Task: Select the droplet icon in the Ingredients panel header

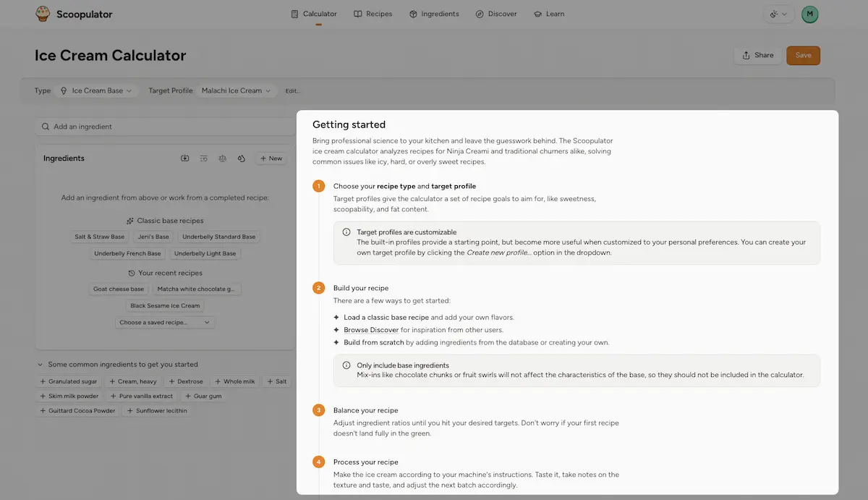Action: (x=242, y=158)
